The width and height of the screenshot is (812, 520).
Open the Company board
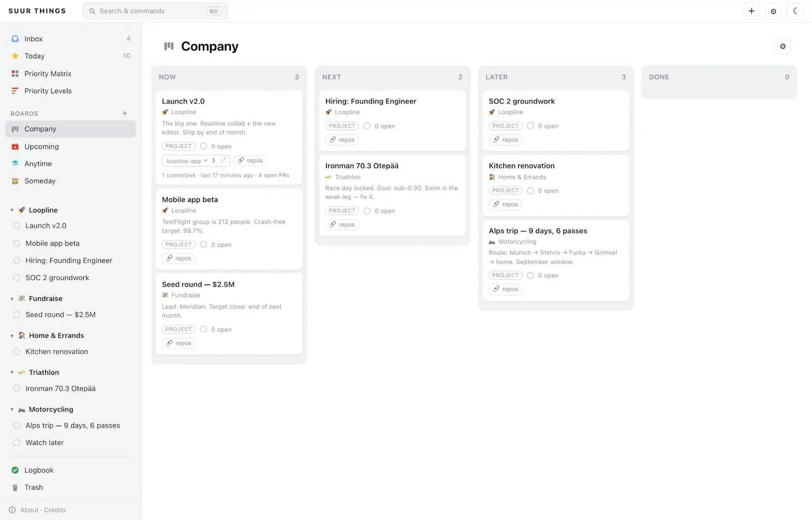[x=71, y=129]
